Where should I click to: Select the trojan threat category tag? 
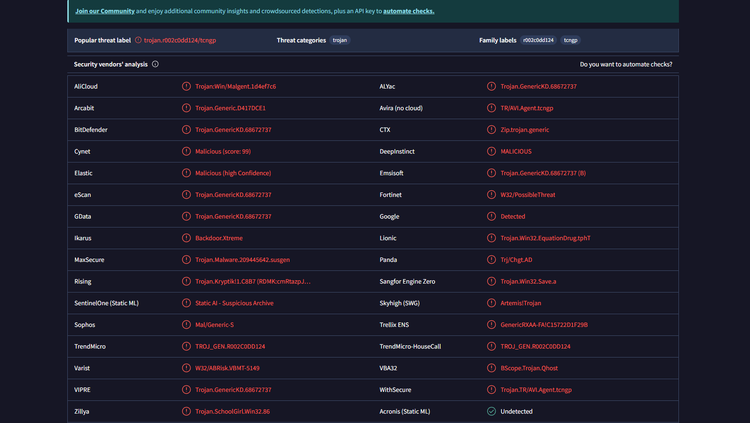pyautogui.click(x=340, y=40)
